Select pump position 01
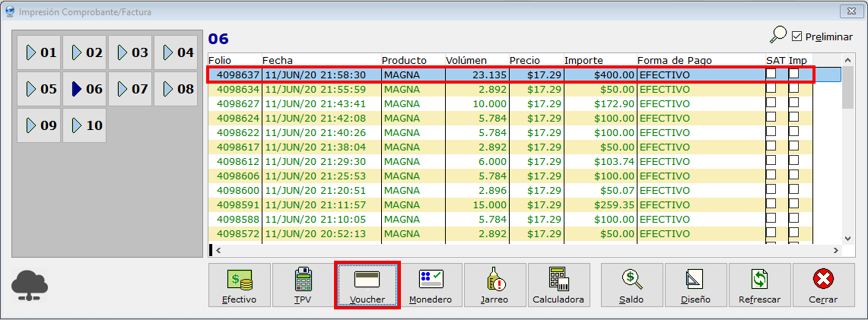The width and height of the screenshot is (868, 320). point(40,52)
